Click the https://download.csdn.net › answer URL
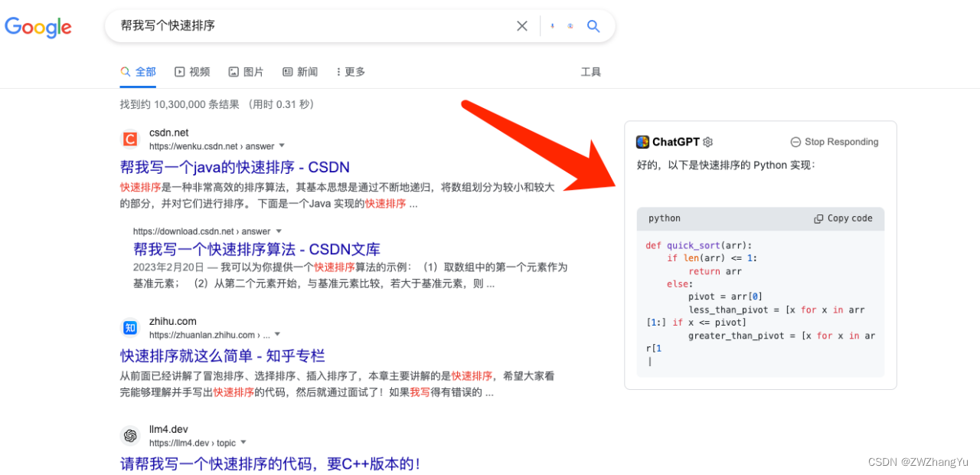 point(202,231)
